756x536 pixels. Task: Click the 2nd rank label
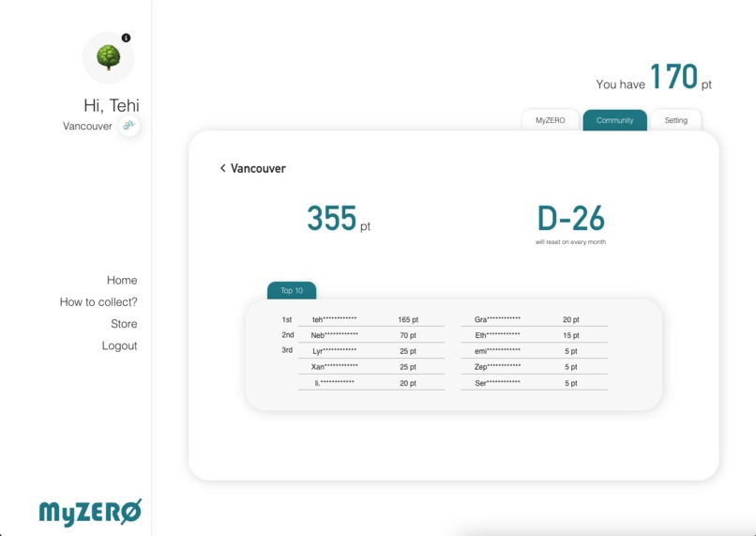pos(287,335)
